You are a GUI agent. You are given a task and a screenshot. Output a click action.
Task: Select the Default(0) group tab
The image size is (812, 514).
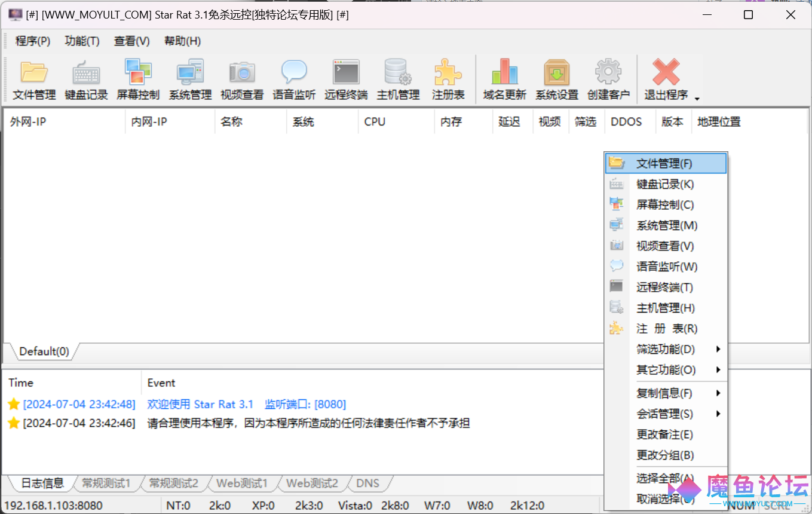[x=44, y=351]
